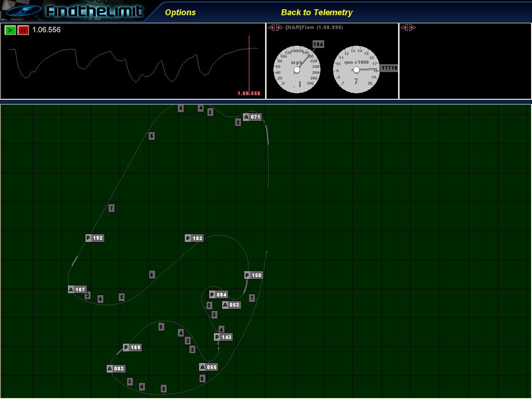Select the A 052 apex marker
The image size is (532, 399).
pos(231,305)
